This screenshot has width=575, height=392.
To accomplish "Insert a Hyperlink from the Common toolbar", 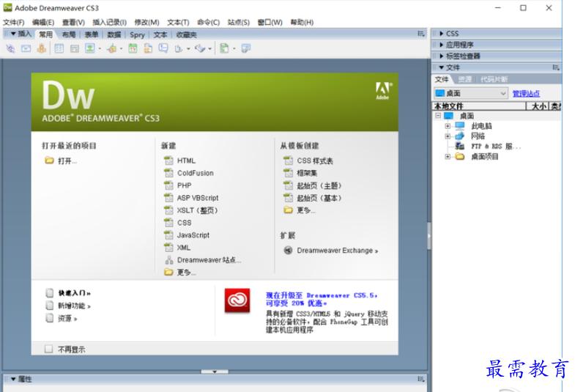I will [x=10, y=48].
